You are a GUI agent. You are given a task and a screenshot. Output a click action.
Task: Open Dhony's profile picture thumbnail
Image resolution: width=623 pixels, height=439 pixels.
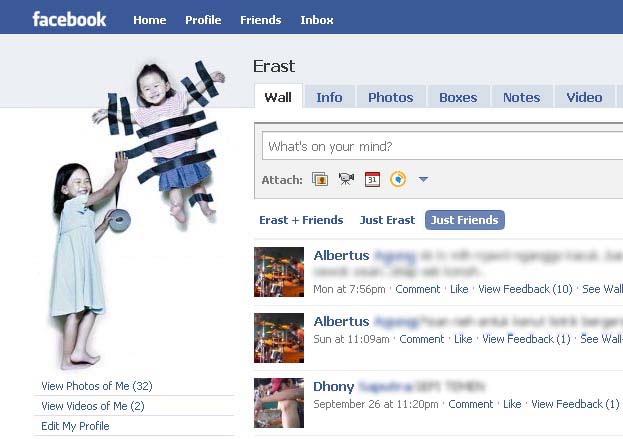click(279, 402)
